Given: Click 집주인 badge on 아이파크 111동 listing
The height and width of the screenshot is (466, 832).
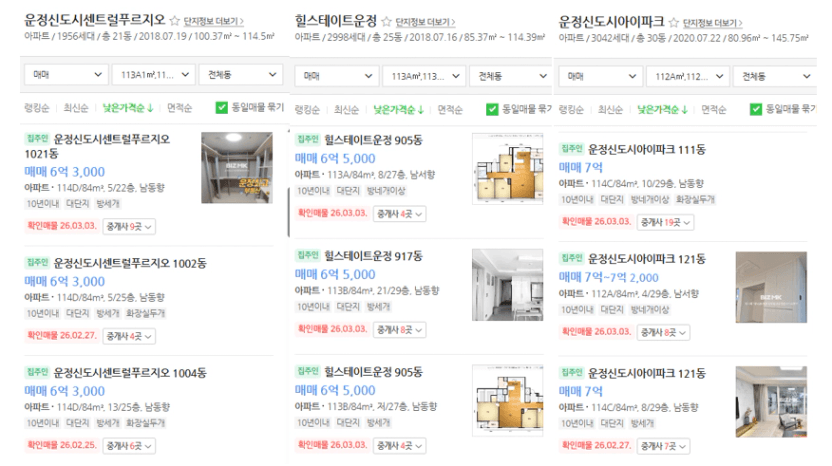Looking at the screenshot, I should [x=571, y=149].
